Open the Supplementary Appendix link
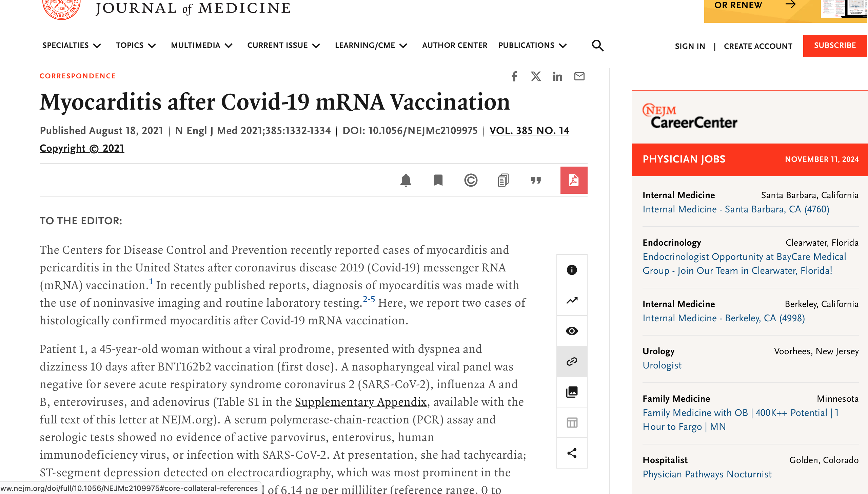The image size is (868, 494). (361, 402)
